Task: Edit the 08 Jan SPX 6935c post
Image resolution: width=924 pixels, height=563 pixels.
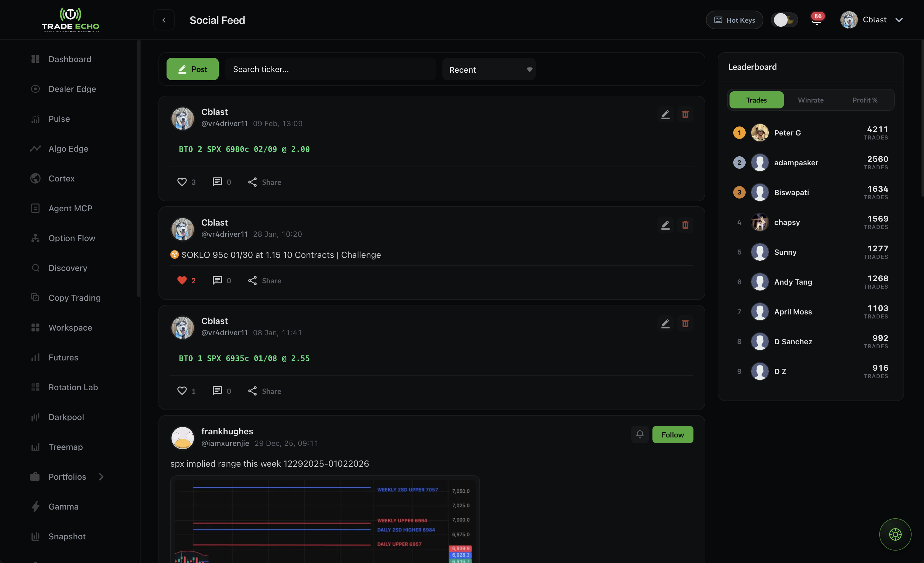Action: click(x=665, y=323)
